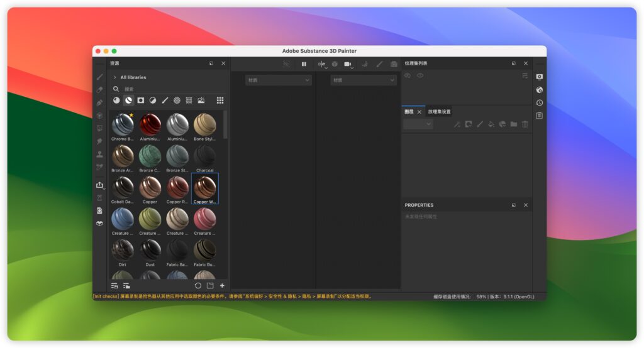This screenshot has height=348, width=644.
Task: Click the 搜索 asset search field
Action: click(169, 89)
